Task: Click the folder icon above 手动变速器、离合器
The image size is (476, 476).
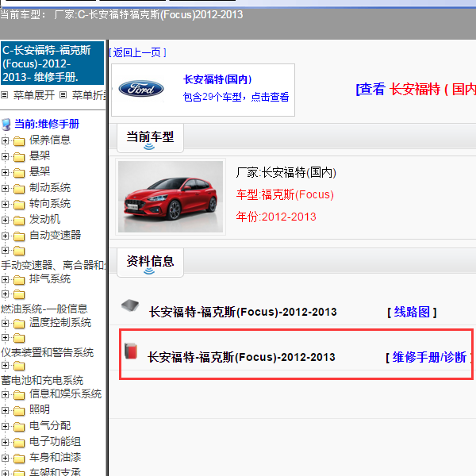Action: [19, 251]
